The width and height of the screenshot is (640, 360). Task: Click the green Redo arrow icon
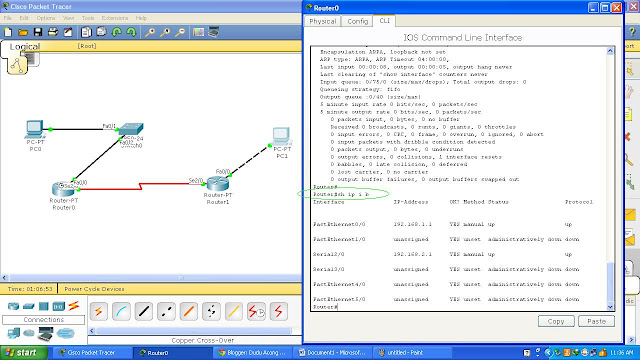coord(131,32)
